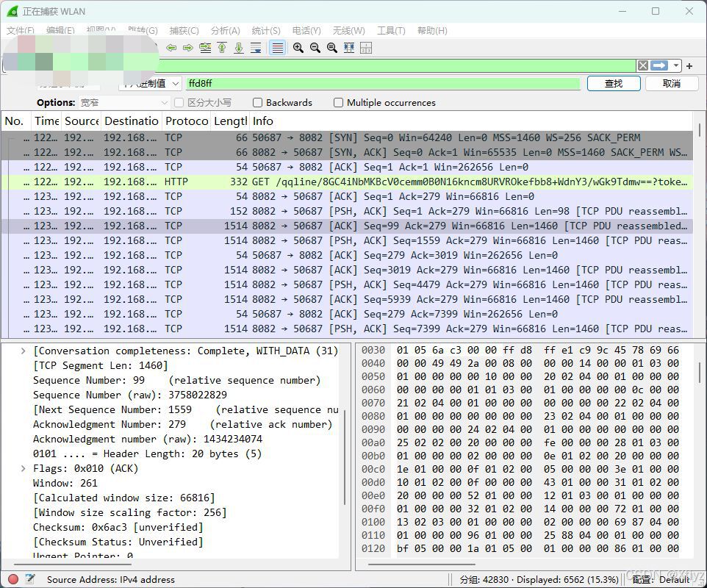Click the 查找 search button
This screenshot has width=707, height=588.
(614, 83)
